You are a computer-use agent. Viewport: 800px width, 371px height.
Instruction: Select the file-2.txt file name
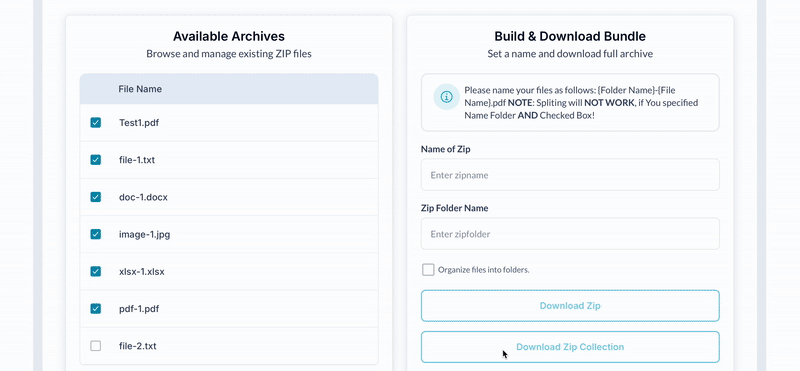(x=137, y=347)
